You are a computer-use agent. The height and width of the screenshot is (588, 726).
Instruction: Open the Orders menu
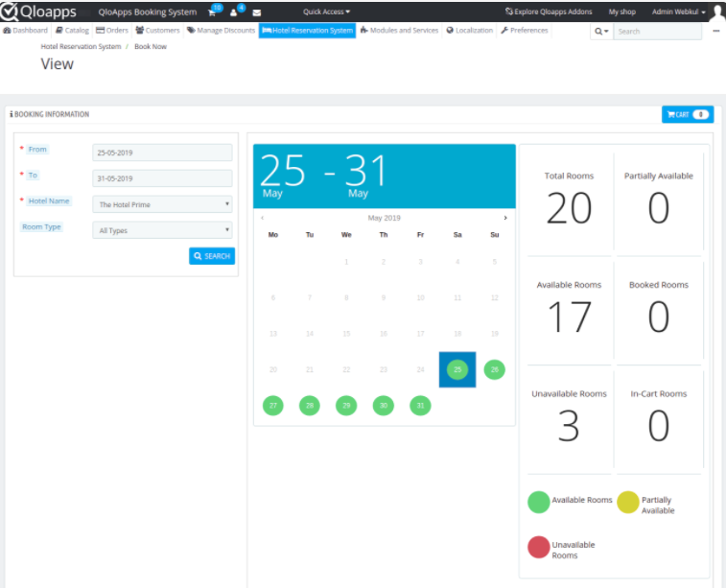coord(112,30)
